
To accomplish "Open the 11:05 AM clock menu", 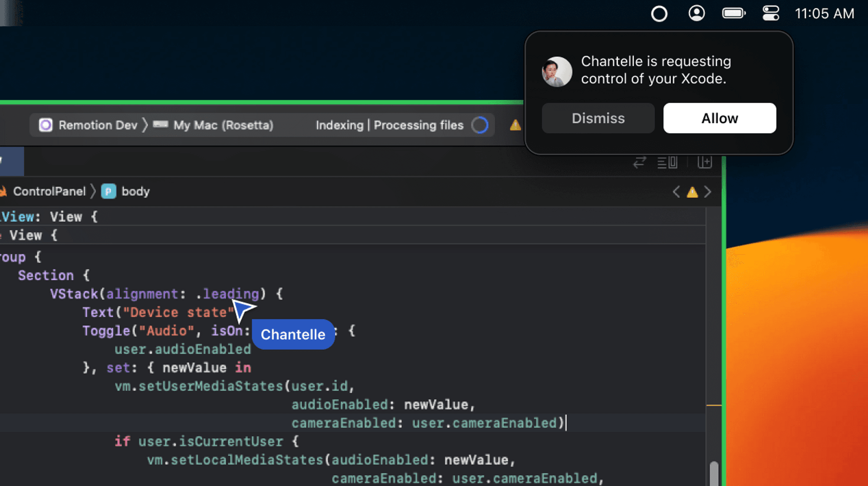I will click(824, 13).
